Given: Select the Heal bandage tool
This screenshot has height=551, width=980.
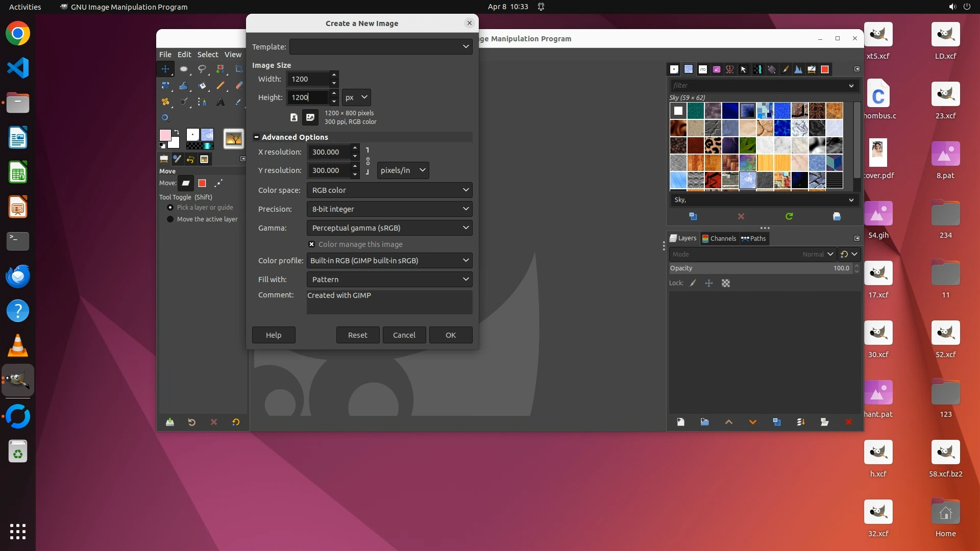Looking at the screenshot, I should pos(165,102).
